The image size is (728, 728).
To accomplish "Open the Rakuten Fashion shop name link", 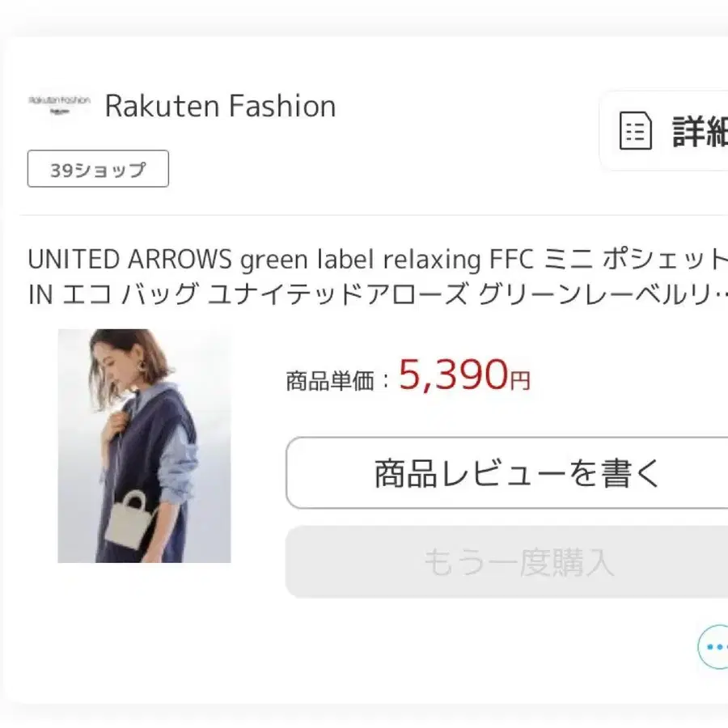I will click(x=220, y=106).
